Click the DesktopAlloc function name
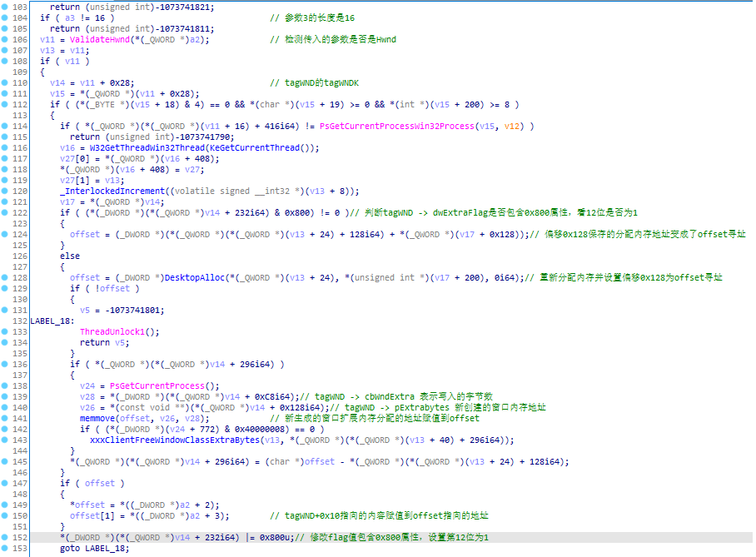This screenshot has width=756, height=557. (x=195, y=277)
